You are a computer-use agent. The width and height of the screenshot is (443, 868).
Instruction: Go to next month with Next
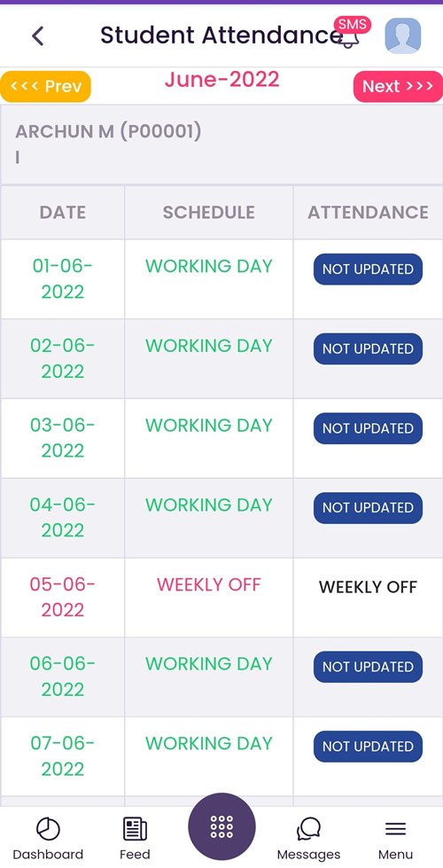398,86
